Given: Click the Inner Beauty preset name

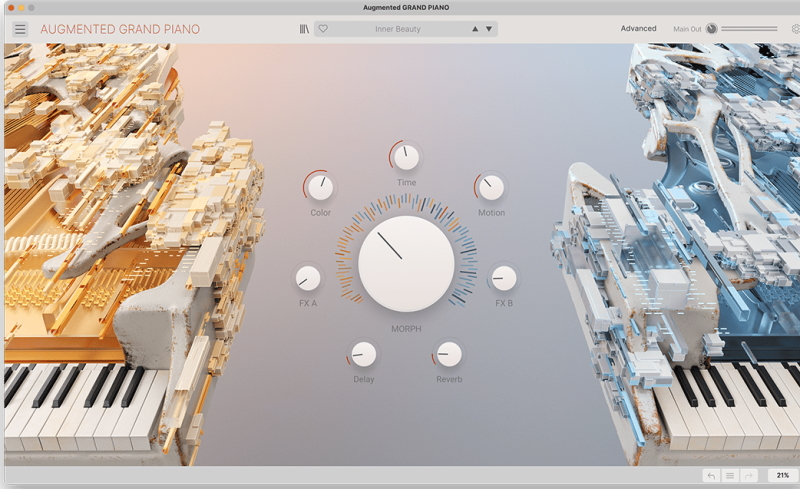Looking at the screenshot, I should [x=398, y=29].
